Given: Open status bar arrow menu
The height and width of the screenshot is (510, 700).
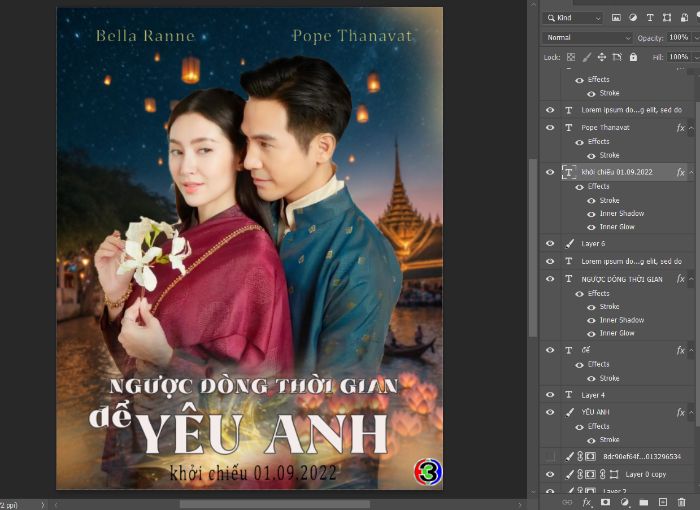Looking at the screenshot, I should point(43,505).
